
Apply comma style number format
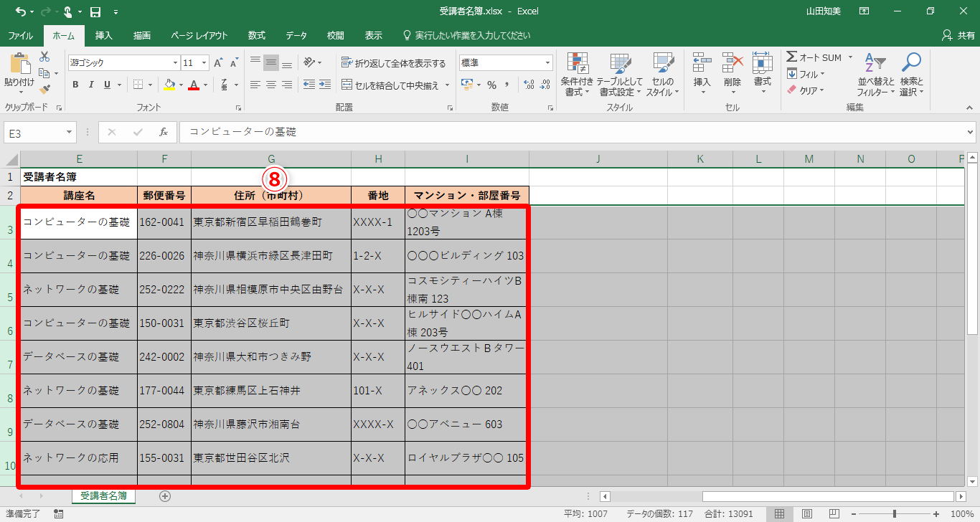[509, 85]
